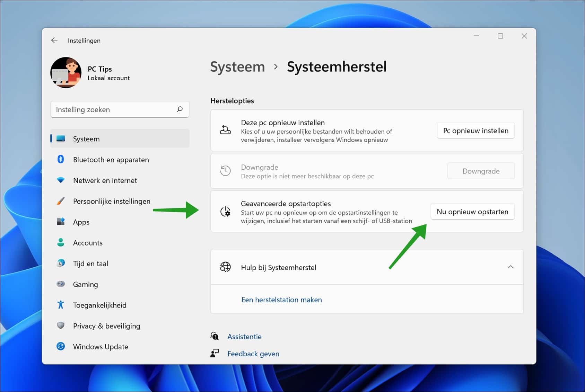This screenshot has width=585, height=392.
Task: Open Accounts using the person icon
Action: [61, 242]
